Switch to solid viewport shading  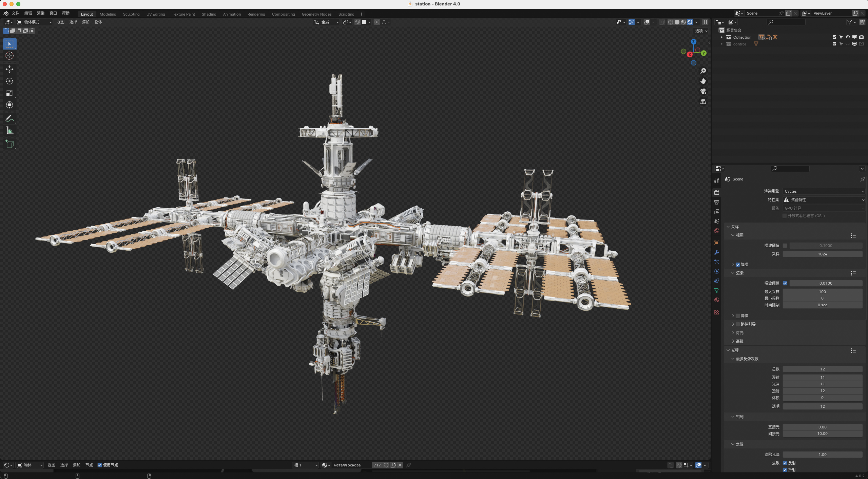pos(677,22)
